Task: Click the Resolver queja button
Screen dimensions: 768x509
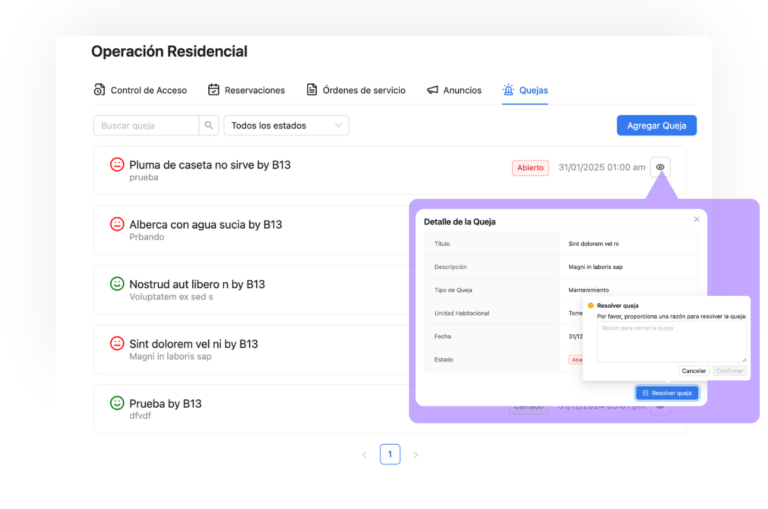Action: 667,393
